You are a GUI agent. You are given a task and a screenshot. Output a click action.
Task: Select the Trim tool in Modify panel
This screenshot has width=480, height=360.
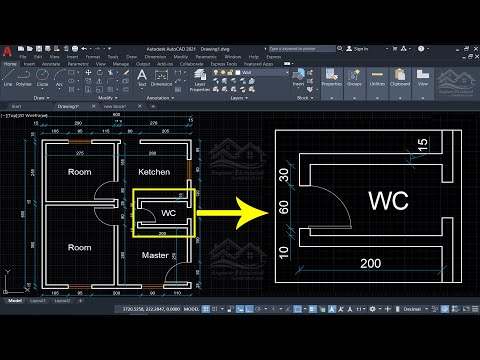coord(110,72)
